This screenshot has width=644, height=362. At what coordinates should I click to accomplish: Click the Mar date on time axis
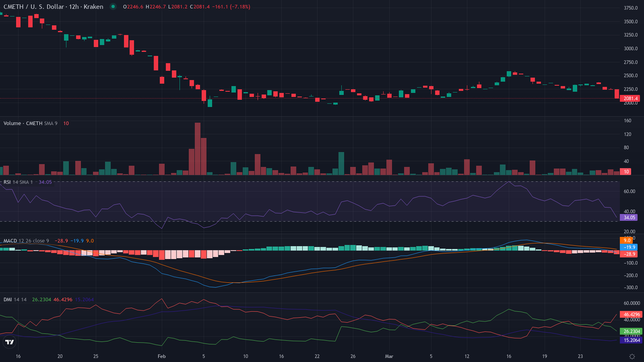coord(390,356)
